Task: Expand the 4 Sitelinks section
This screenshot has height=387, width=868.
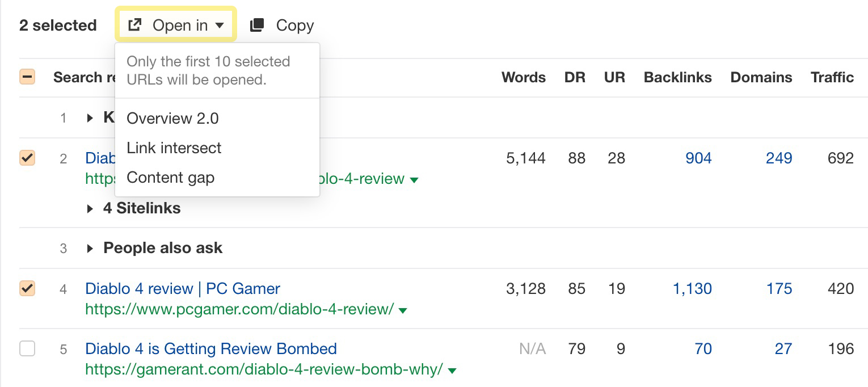Action: tap(90, 208)
